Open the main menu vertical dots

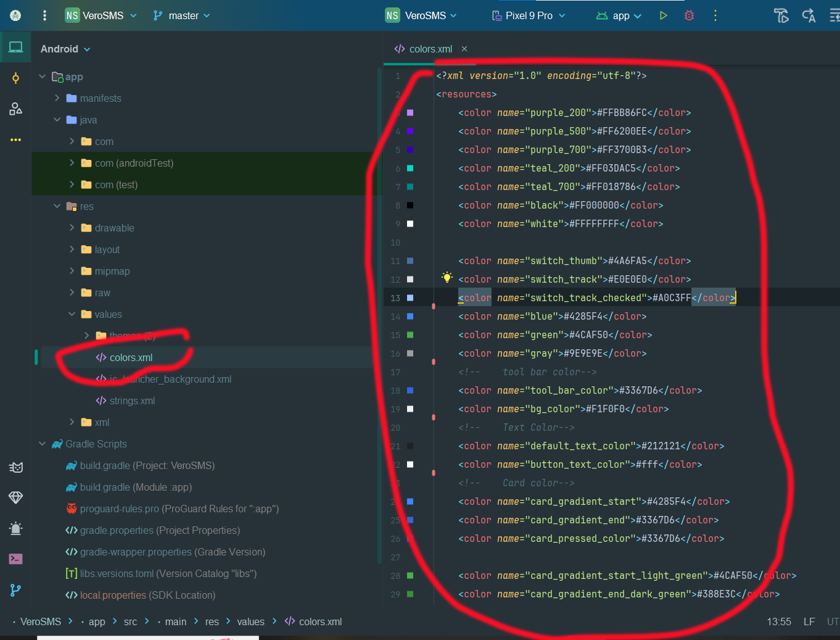pos(44,15)
